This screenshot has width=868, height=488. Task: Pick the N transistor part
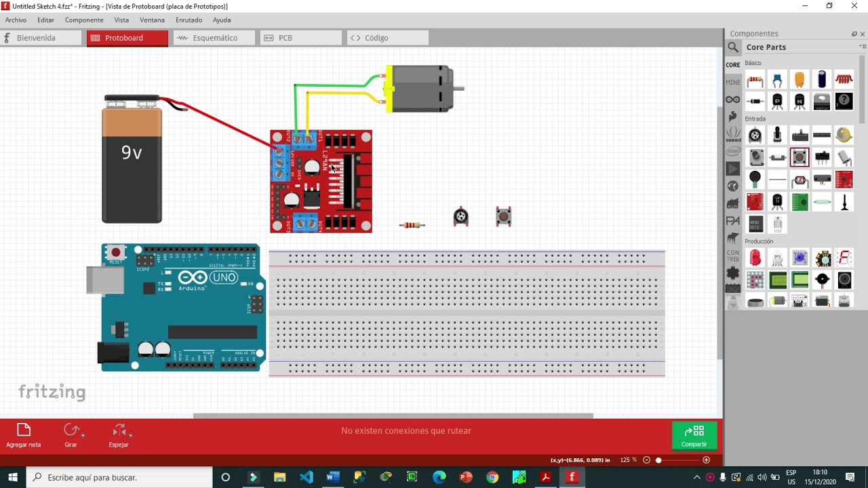tap(800, 102)
